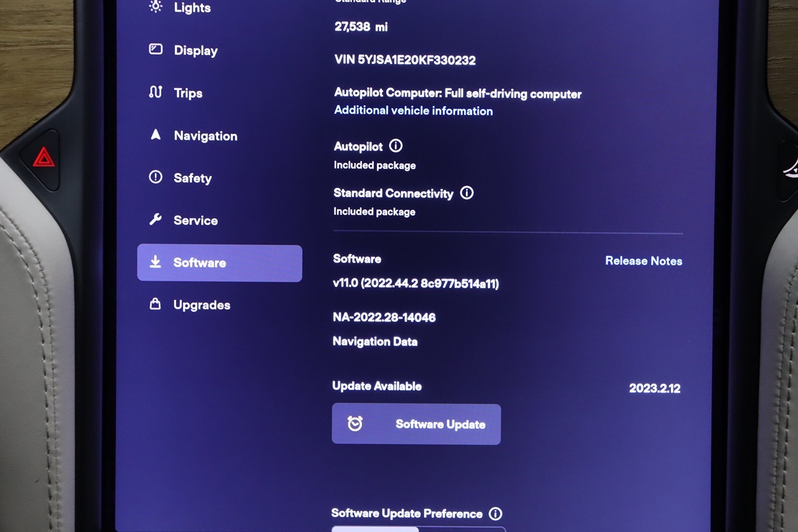Viewport: 798px width, 532px height.
Task: Tap the v11.0 software version string
Action: click(416, 284)
